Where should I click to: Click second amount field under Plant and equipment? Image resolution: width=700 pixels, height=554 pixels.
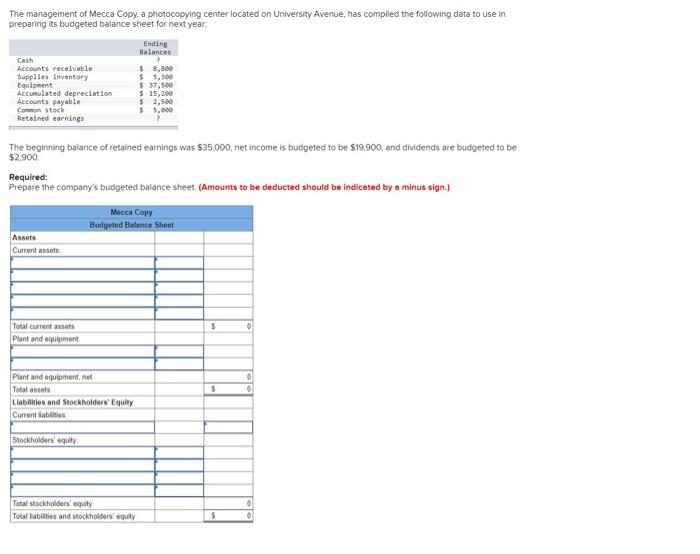point(179,364)
